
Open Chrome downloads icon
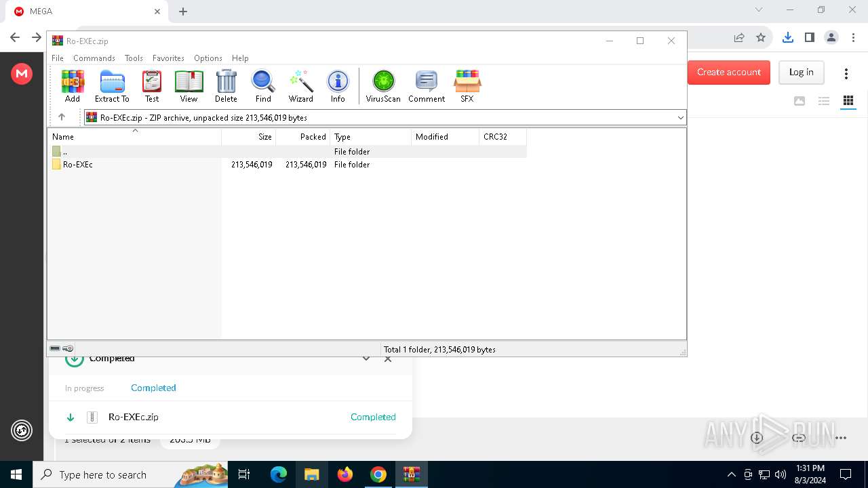[787, 37]
